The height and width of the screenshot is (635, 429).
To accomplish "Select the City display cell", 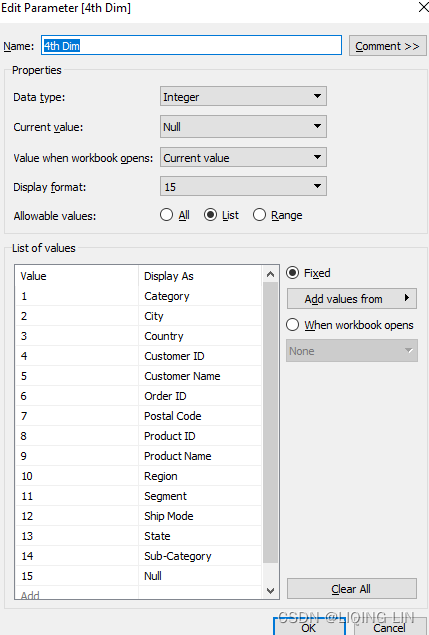I will tap(201, 316).
